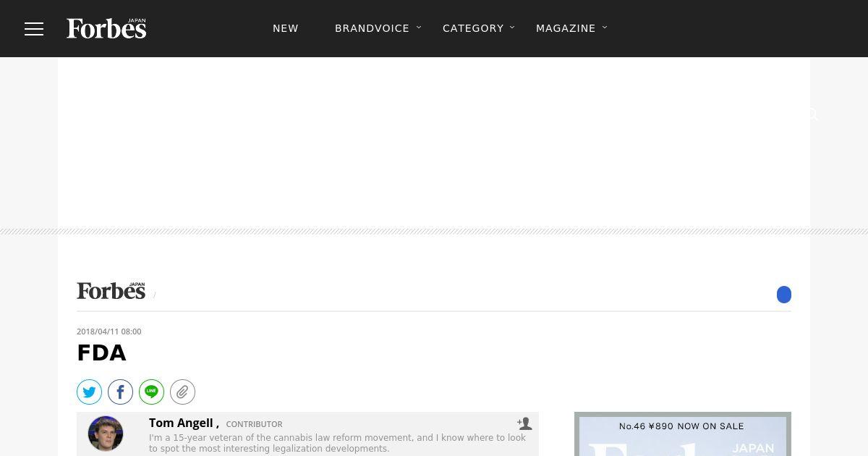Click the author bio about cannabis reform

click(x=337, y=443)
